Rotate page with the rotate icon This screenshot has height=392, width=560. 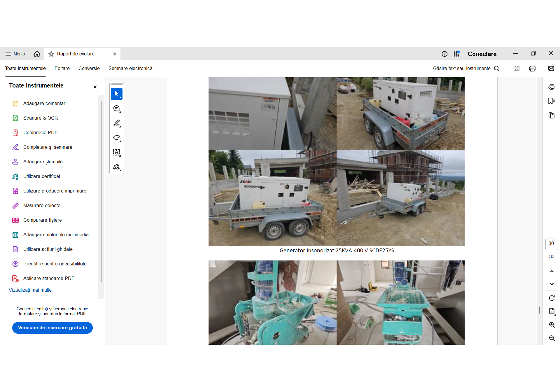click(x=552, y=298)
